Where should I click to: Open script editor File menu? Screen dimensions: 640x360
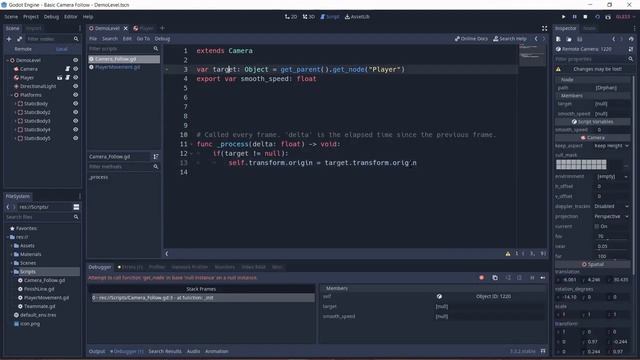click(x=93, y=39)
